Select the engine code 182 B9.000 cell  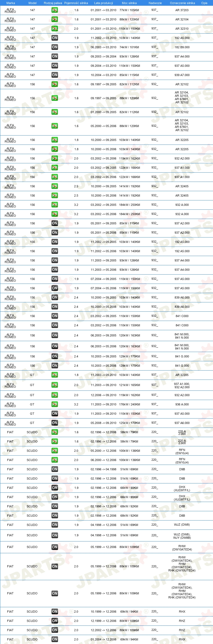(x=182, y=47)
